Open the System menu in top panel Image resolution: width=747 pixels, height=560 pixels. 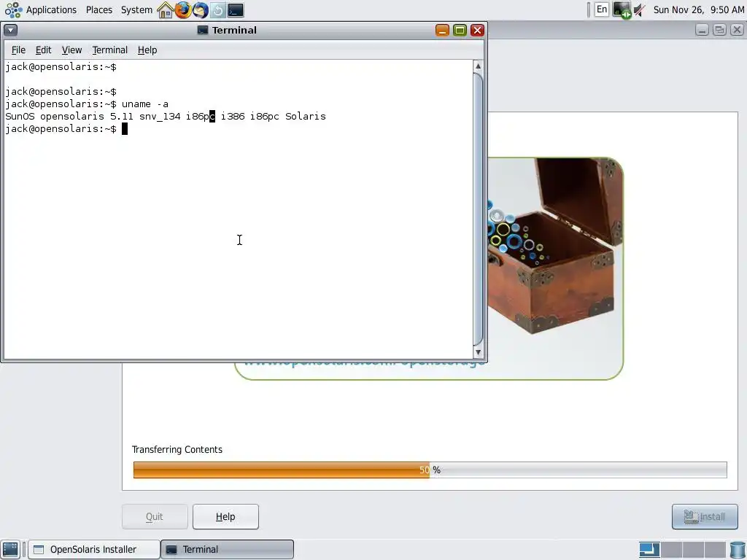(x=136, y=10)
